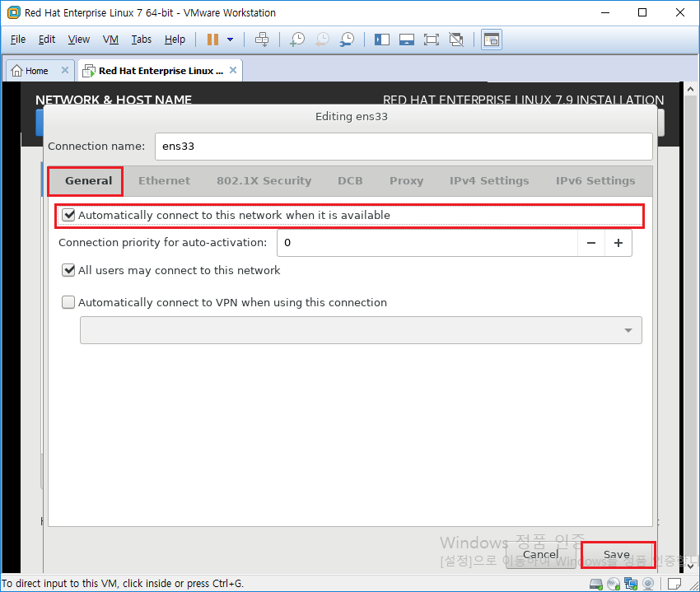Enter full screen mode

pyautogui.click(x=432, y=40)
